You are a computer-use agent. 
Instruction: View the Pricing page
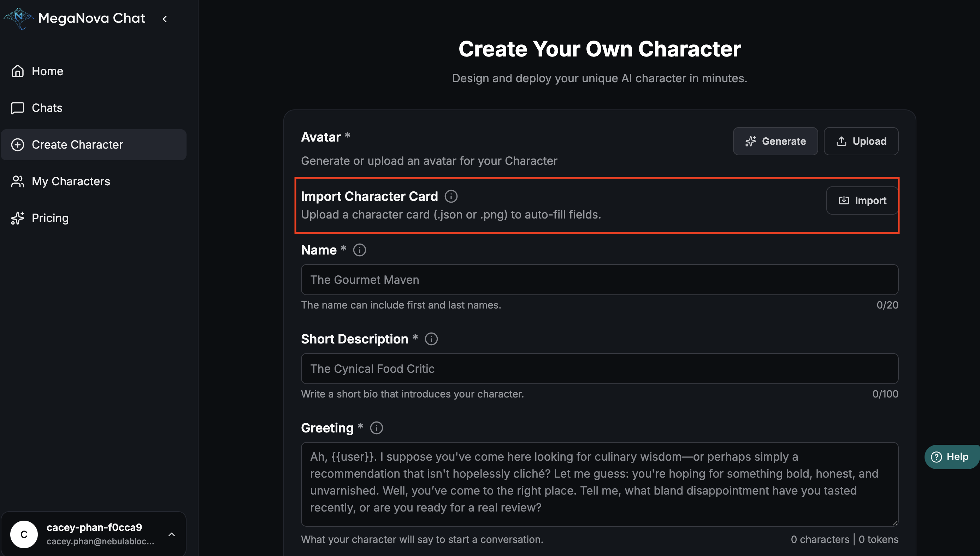[x=50, y=218]
